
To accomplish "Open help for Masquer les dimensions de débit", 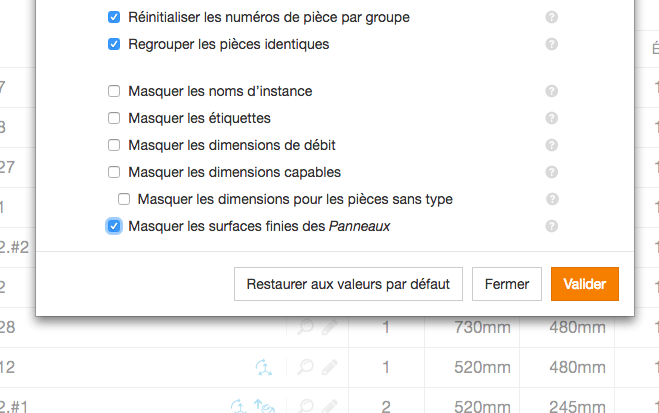I will tap(551, 145).
